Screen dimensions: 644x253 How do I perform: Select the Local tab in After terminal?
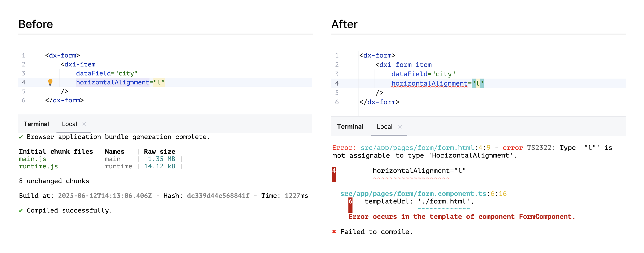point(385,127)
